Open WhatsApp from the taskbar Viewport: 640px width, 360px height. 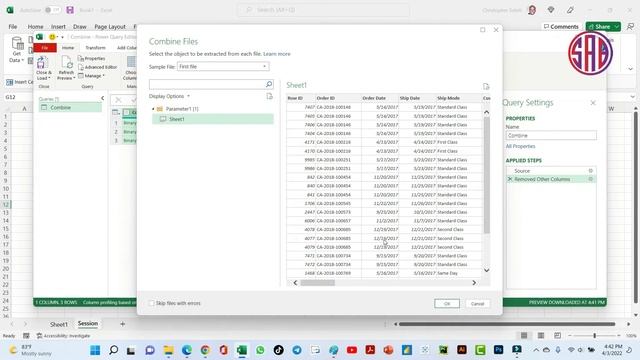260,350
